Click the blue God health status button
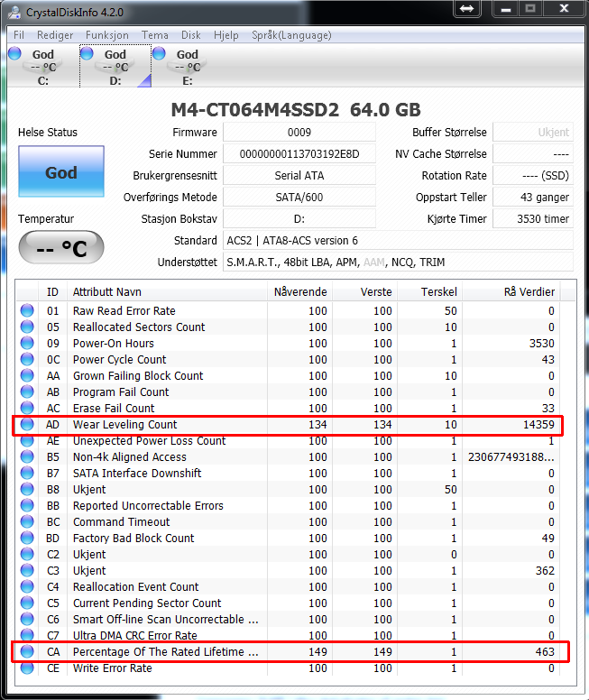This screenshot has width=589, height=700. 61,171
